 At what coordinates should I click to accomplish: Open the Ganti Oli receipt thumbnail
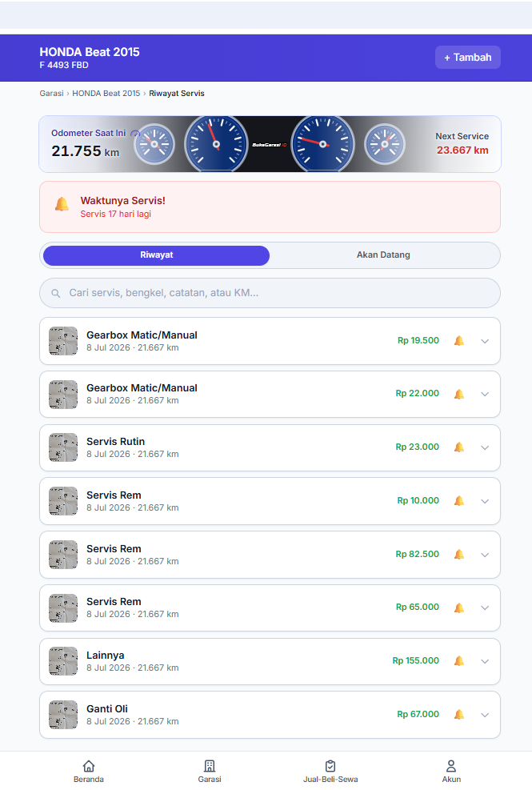tap(63, 715)
